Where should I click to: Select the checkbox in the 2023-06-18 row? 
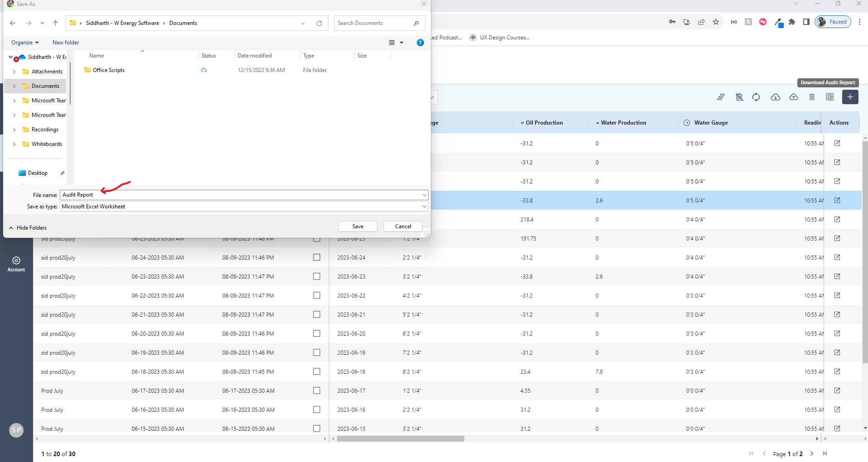click(x=317, y=371)
